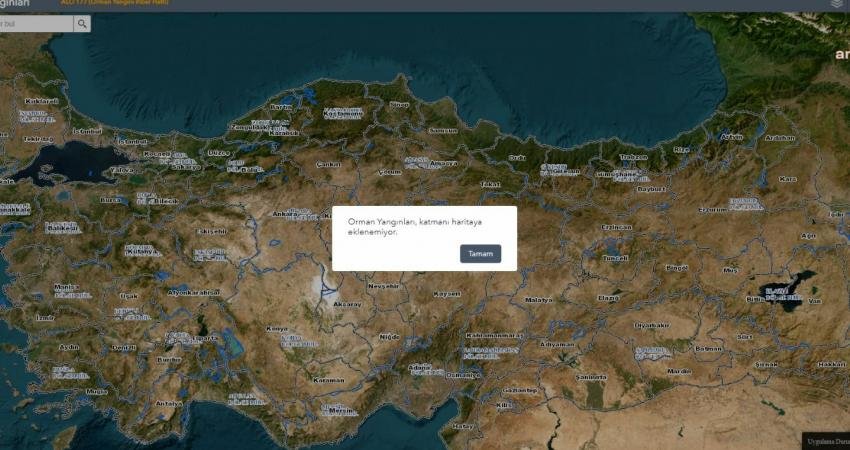This screenshot has width=850, height=450.
Task: Click the Hakkari label on map
Action: coord(831,364)
